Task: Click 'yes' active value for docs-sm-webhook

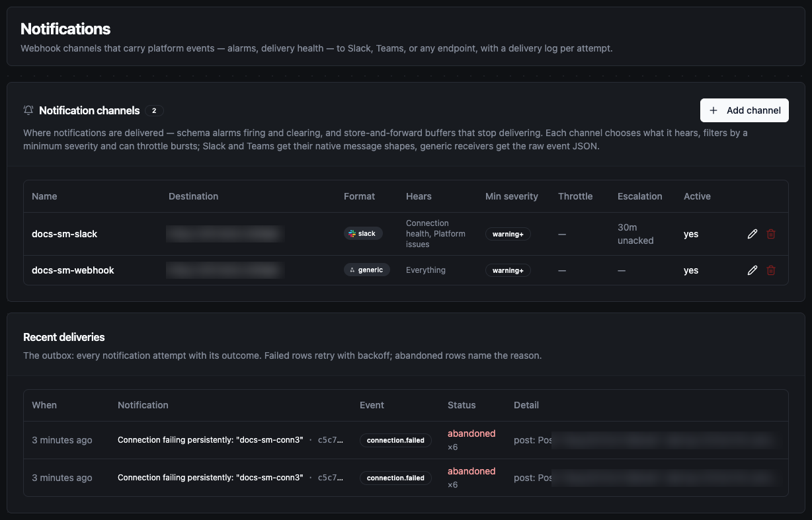Action: click(691, 270)
